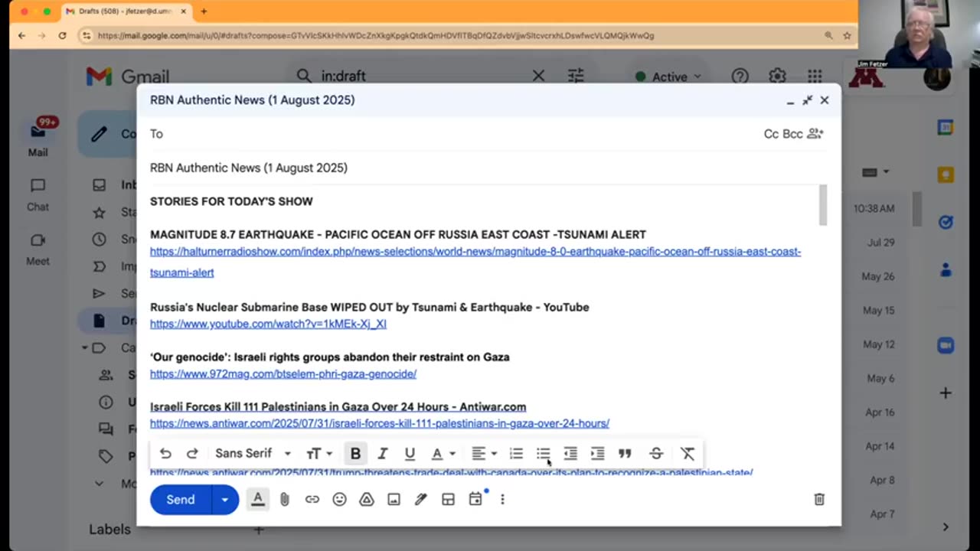This screenshot has width=980, height=551.
Task: Toggle strikethrough formatting
Action: pyautogui.click(x=656, y=454)
